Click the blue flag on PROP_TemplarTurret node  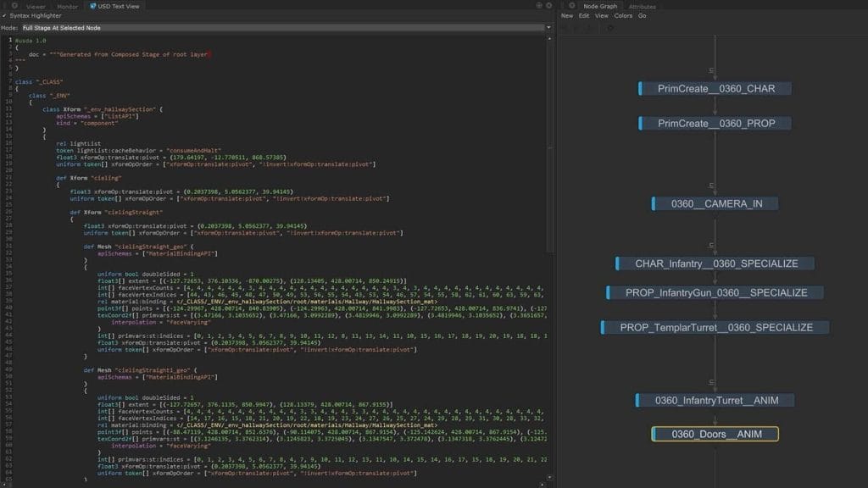604,327
